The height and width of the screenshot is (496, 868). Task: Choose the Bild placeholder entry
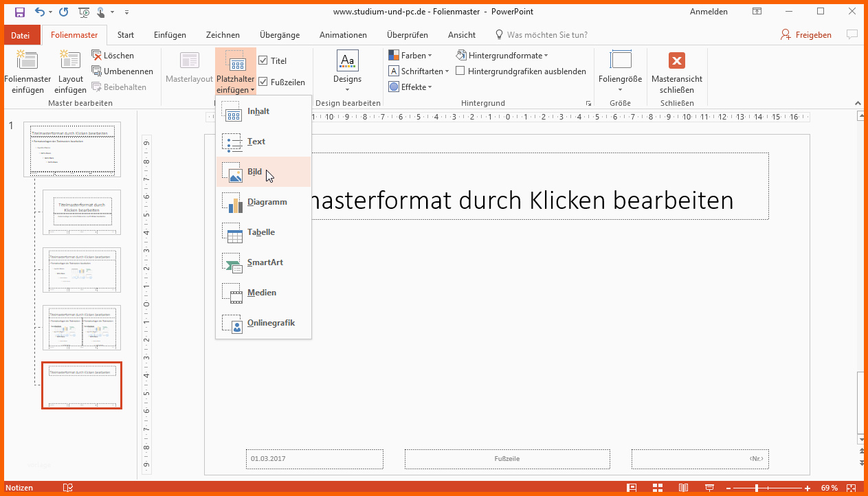pos(263,172)
